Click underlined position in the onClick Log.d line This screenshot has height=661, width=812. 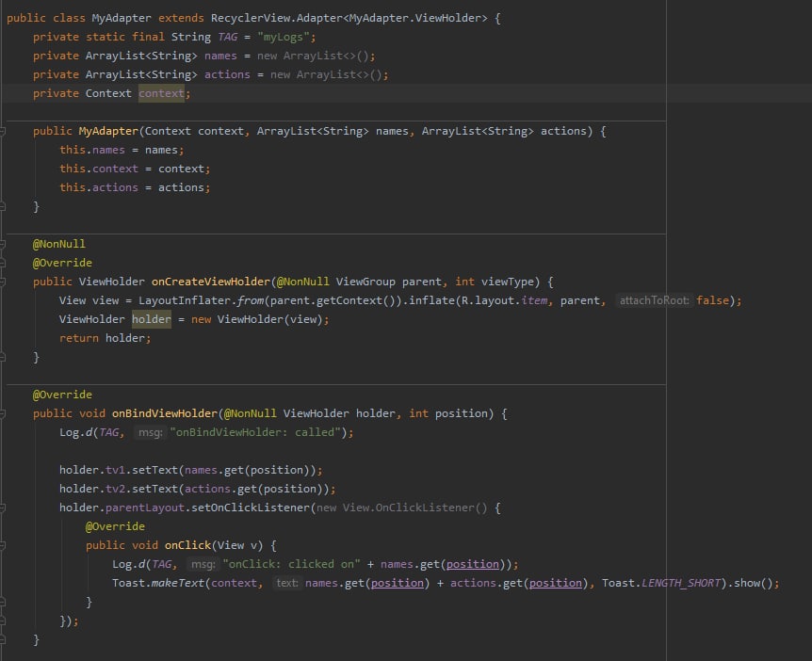point(473,564)
